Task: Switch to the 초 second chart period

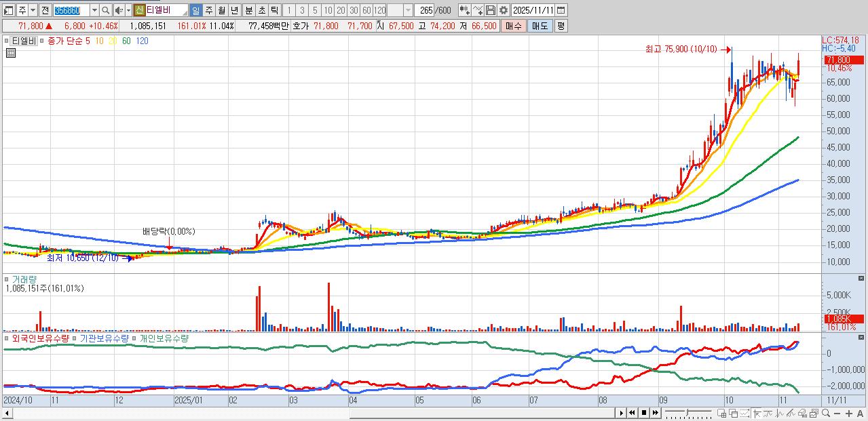Action: (x=261, y=10)
